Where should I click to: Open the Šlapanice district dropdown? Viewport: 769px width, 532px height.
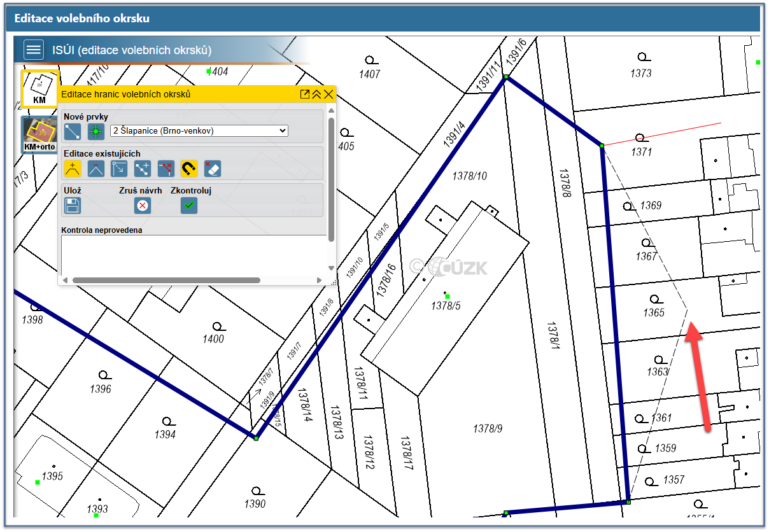(x=199, y=130)
